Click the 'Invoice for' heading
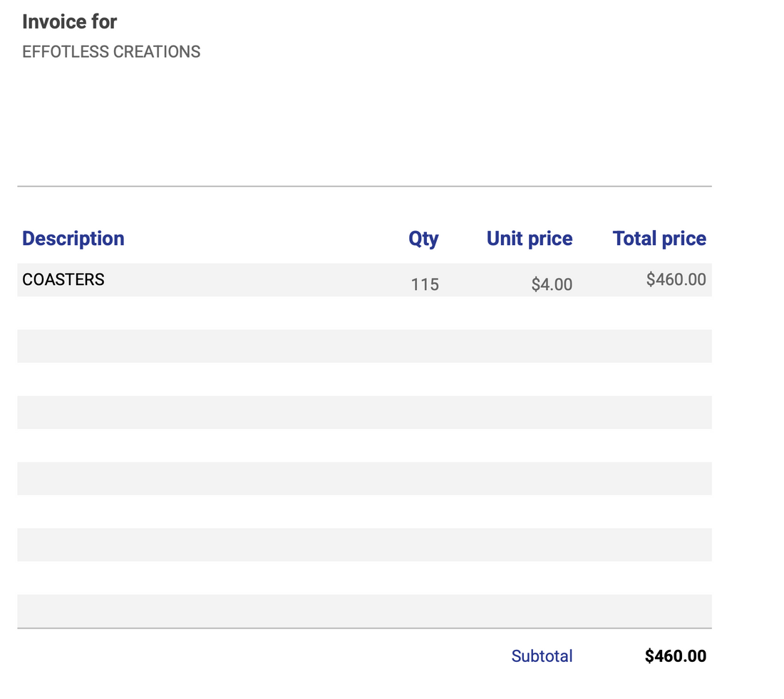 pos(69,22)
